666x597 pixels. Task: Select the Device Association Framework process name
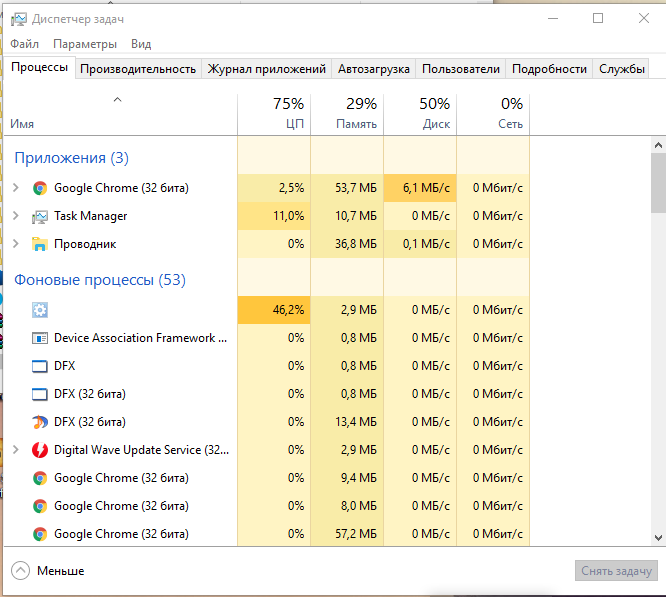(141, 338)
